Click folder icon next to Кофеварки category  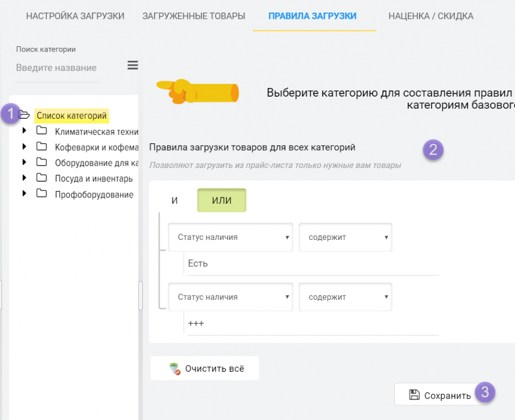click(41, 147)
